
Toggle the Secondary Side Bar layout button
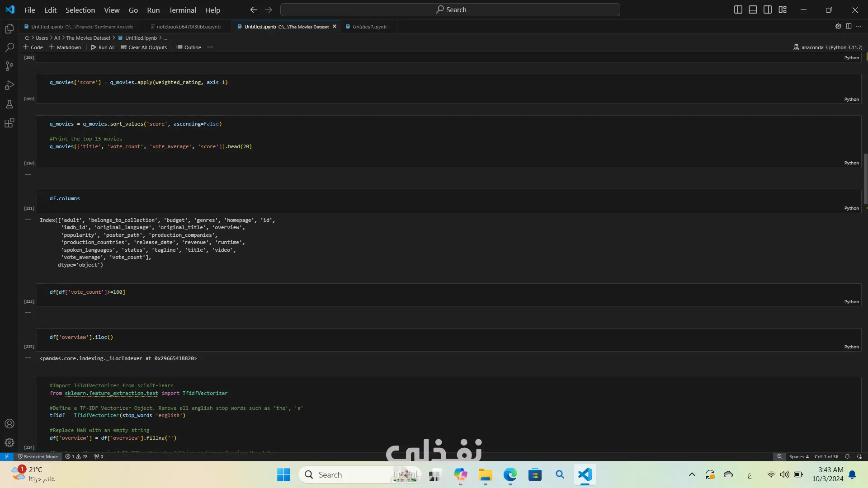[x=768, y=9]
